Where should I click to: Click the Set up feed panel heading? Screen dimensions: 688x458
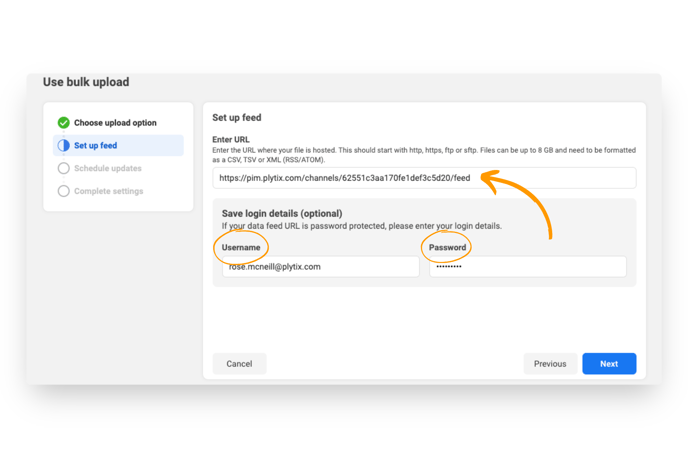tap(237, 118)
